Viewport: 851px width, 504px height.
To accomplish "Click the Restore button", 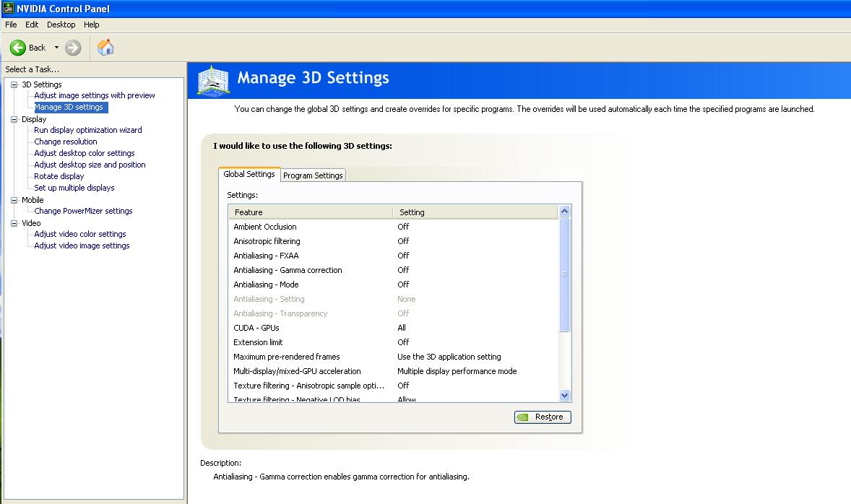I will click(543, 417).
